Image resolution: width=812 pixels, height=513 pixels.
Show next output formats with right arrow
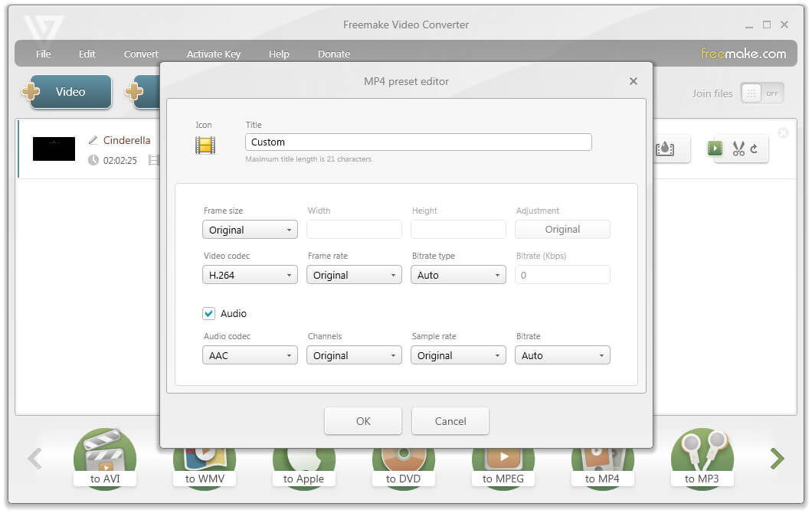point(777,459)
